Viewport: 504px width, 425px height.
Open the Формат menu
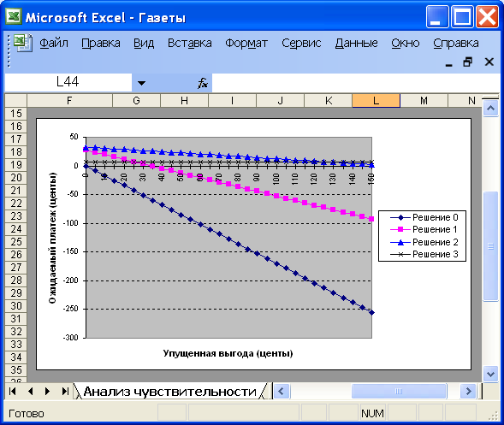pos(246,43)
